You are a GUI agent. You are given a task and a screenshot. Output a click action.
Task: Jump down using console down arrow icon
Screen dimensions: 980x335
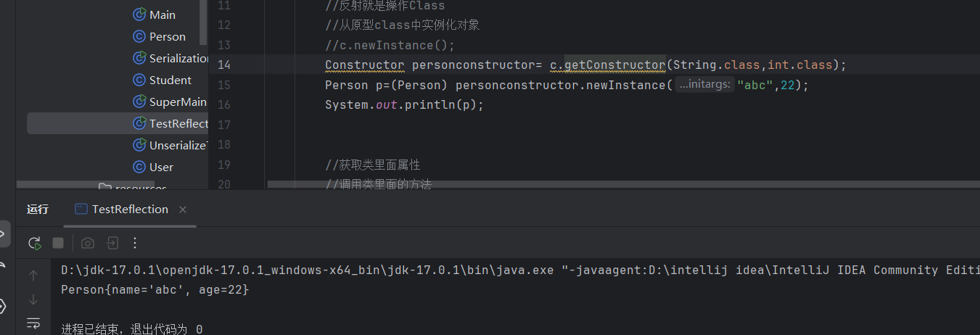point(33,299)
